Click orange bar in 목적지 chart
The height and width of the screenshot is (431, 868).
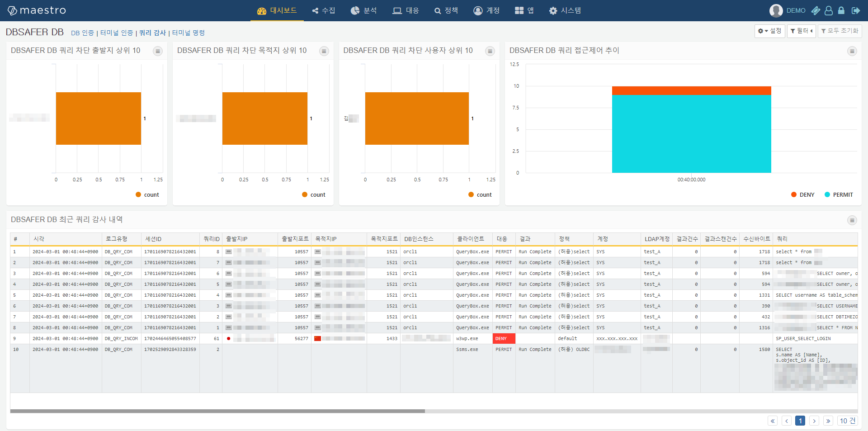265,118
